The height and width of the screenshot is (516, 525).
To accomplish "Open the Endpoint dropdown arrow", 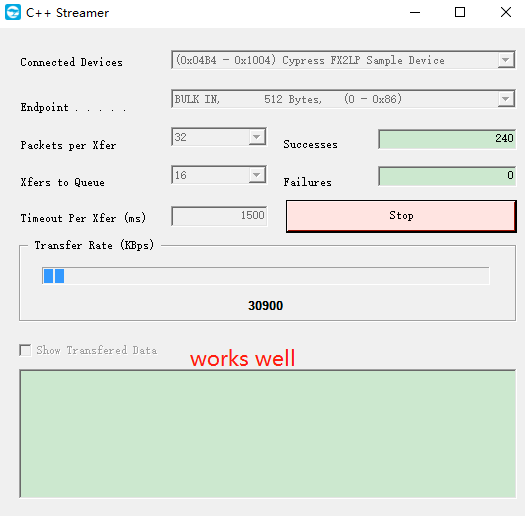I will coord(506,99).
